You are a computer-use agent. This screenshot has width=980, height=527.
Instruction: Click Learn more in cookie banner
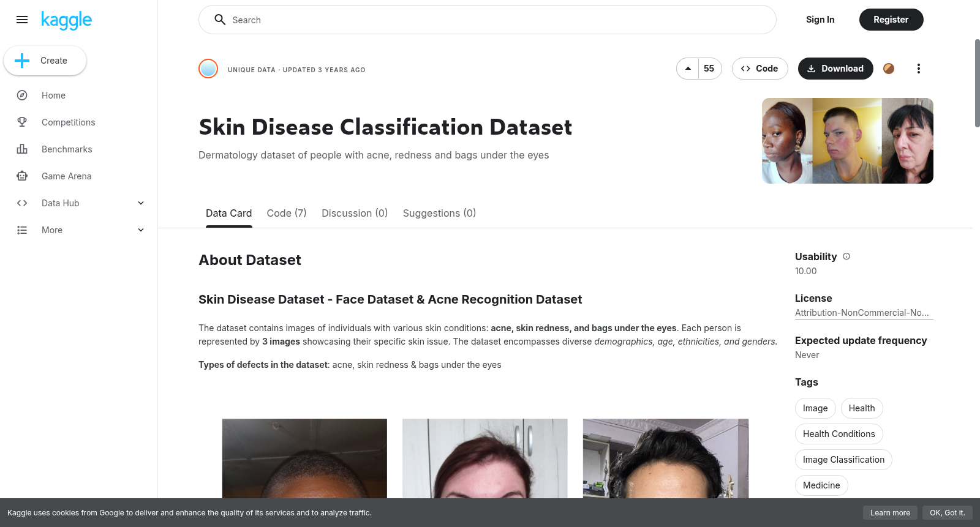click(890, 513)
